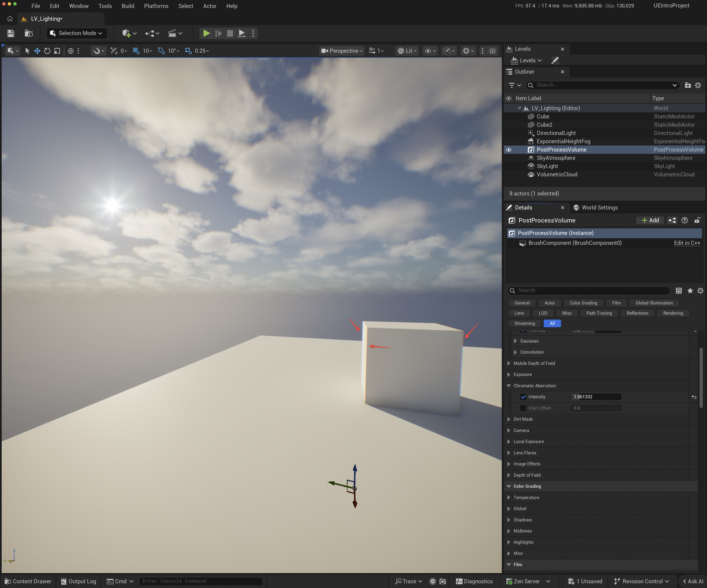
Task: Toggle scale snapping icon
Action: (x=188, y=51)
